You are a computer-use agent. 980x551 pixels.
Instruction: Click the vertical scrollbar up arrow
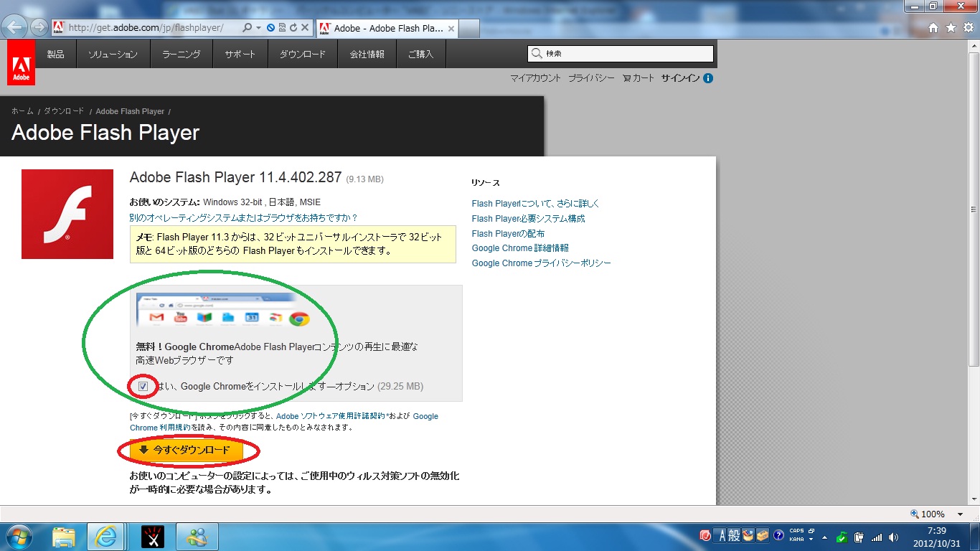974,46
